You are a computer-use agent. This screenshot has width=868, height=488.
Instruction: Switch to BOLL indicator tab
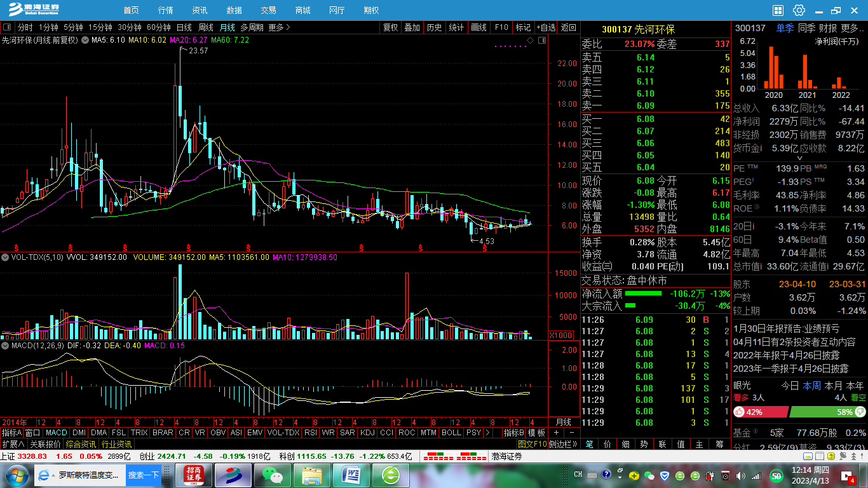[451, 433]
